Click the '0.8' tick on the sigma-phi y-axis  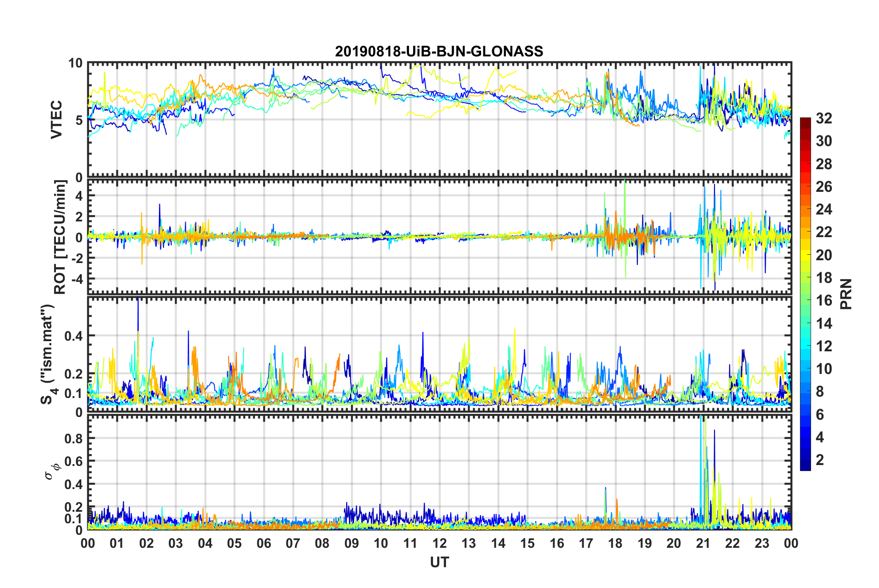point(74,438)
